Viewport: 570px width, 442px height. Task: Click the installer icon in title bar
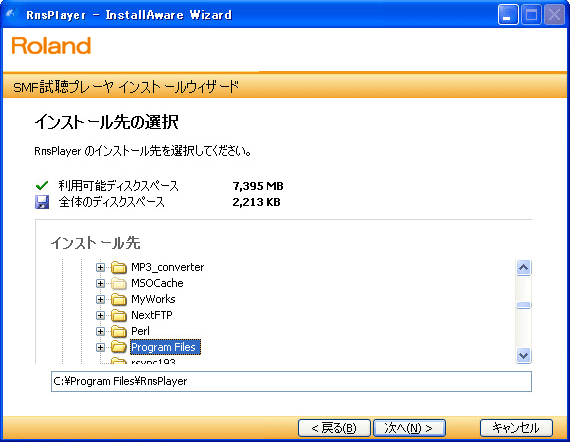pyautogui.click(x=12, y=15)
